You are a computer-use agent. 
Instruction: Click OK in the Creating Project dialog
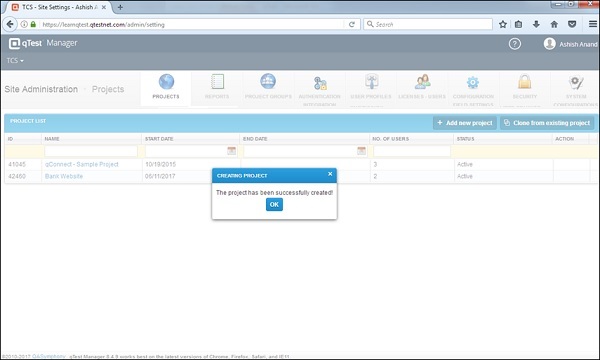coord(274,205)
